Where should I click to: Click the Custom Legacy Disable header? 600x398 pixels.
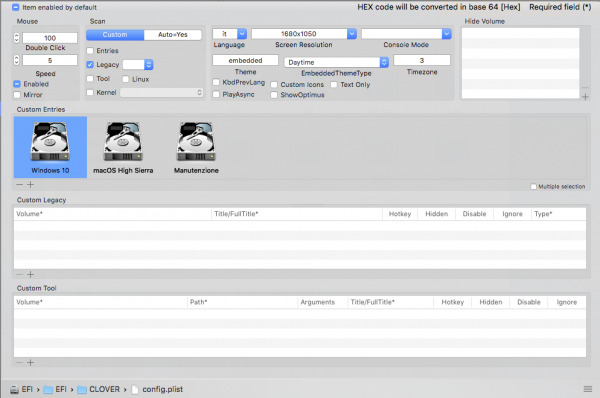474,214
